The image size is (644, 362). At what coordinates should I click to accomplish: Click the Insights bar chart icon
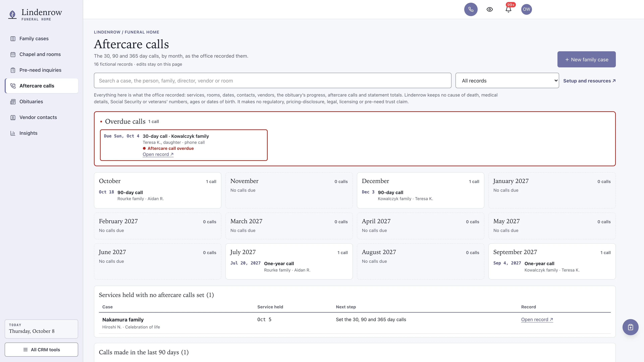coord(13,133)
